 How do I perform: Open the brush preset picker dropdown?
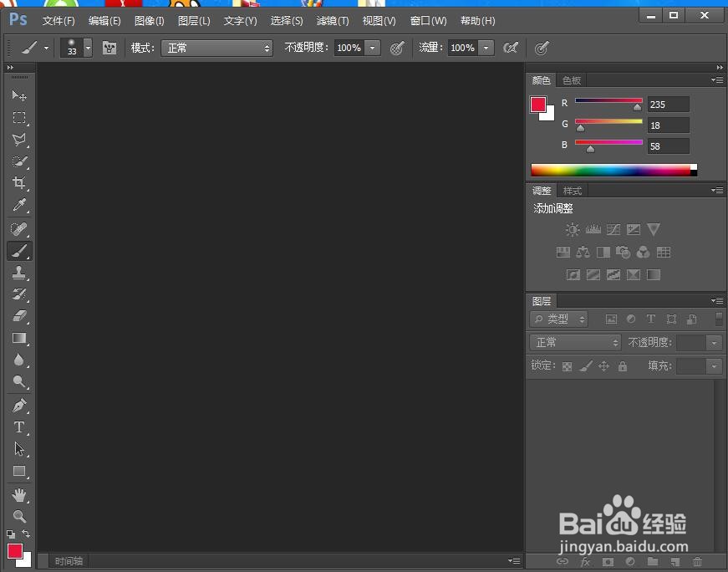[x=88, y=48]
